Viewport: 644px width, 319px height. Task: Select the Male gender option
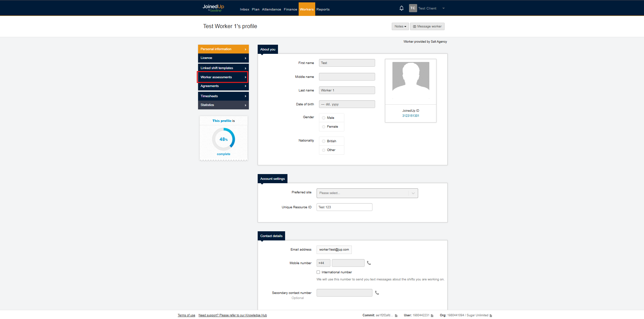(324, 118)
